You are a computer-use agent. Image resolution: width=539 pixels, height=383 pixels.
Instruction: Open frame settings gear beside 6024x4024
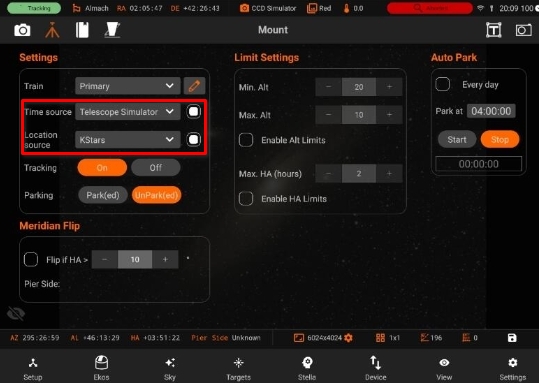348,338
